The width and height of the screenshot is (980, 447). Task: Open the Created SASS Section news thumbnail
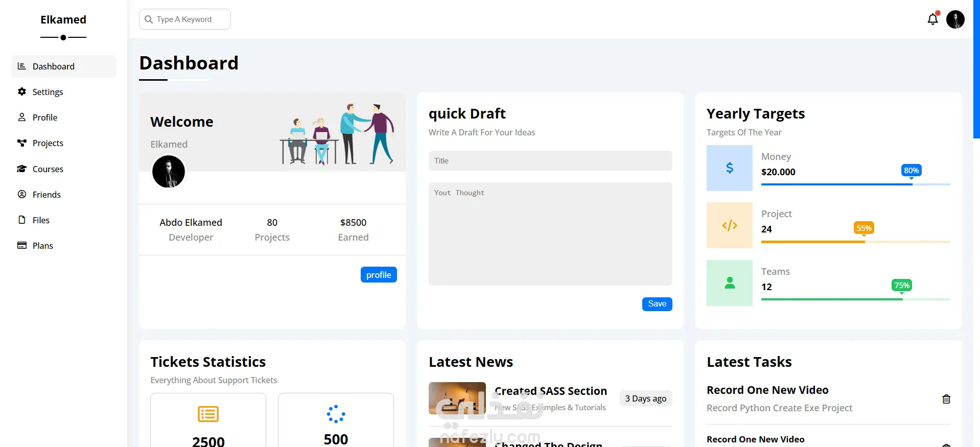coord(457,398)
